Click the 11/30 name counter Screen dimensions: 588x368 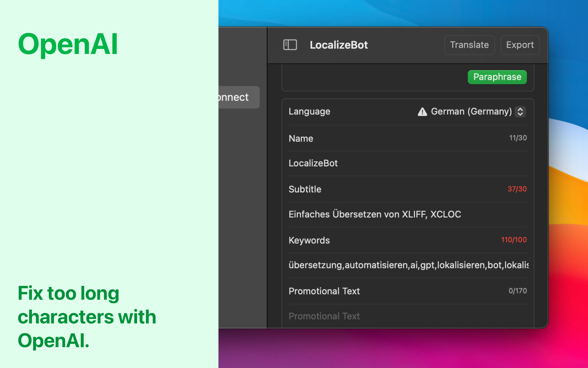[518, 138]
